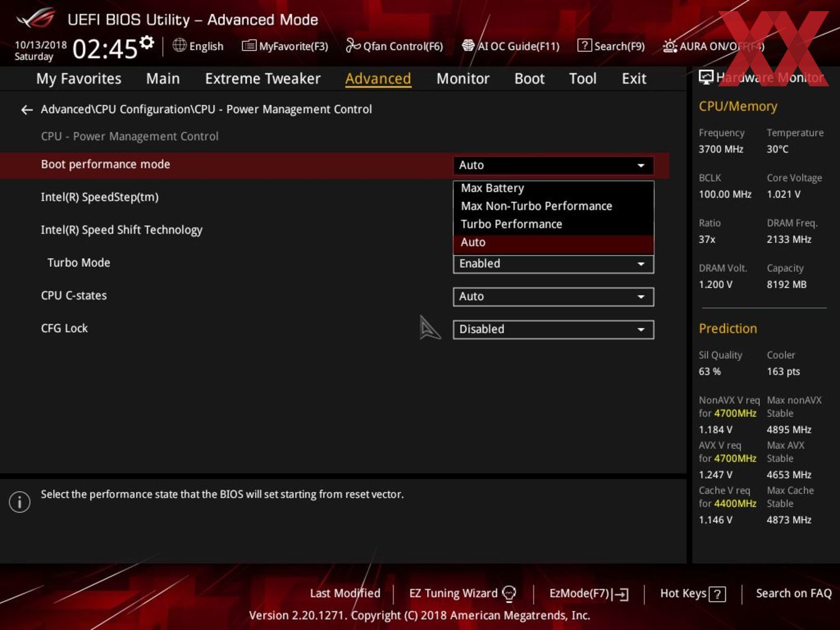Click the back arrow beside breadcrumb path
This screenshot has width=840, height=630.
[27, 110]
